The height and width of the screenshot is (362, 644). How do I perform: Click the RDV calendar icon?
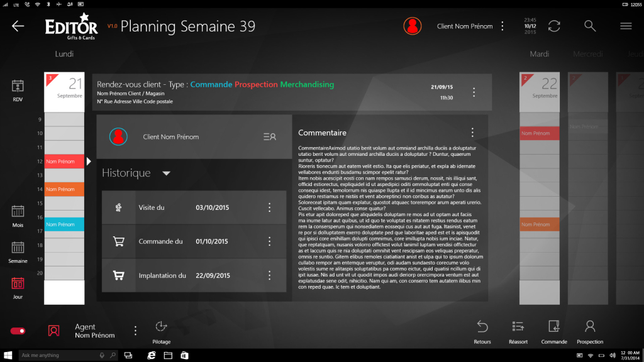pos(18,87)
